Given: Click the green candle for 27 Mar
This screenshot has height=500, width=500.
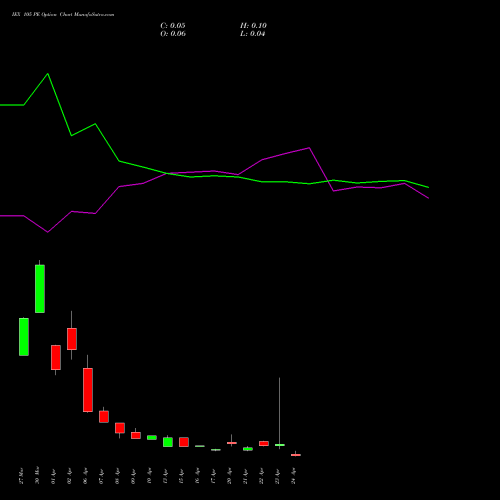Looking at the screenshot, I should [24, 337].
